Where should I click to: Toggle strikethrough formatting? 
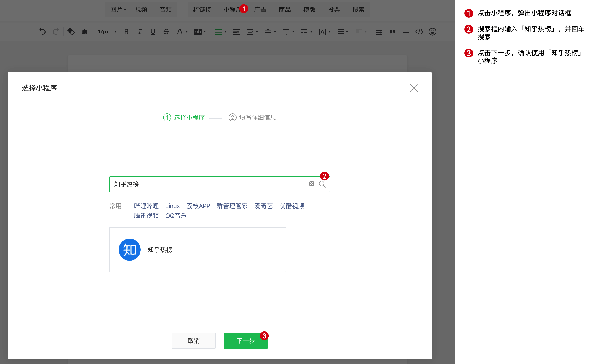pos(166,32)
